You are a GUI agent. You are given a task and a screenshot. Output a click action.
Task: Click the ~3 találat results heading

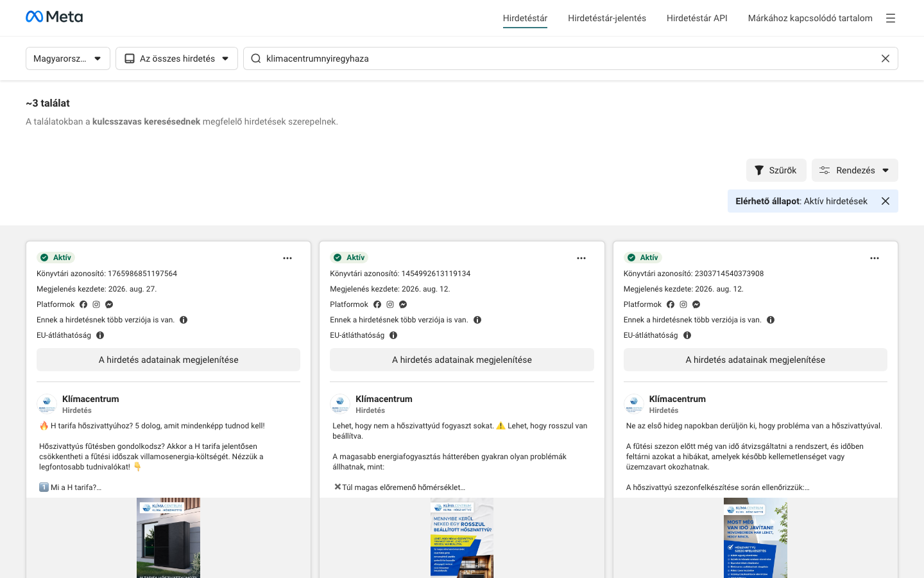47,103
